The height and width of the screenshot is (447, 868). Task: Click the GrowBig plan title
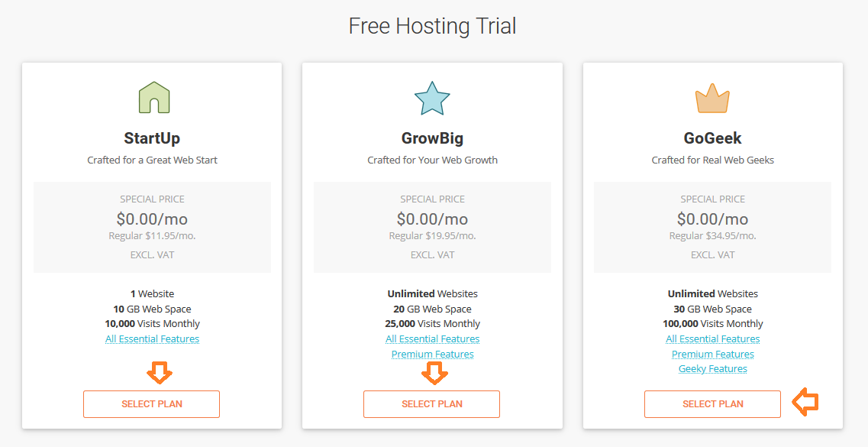pos(432,138)
